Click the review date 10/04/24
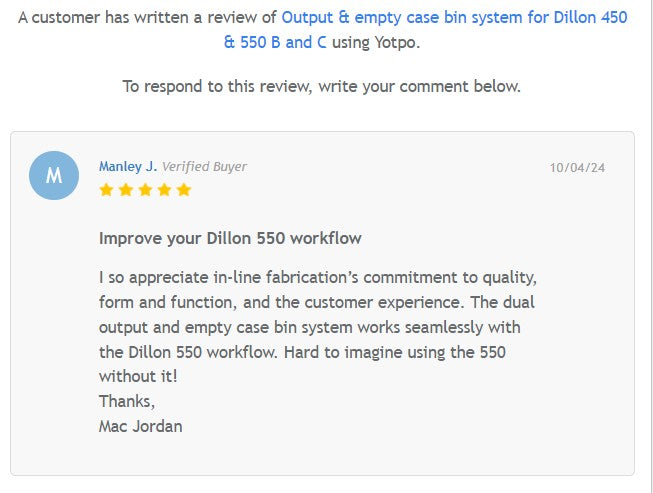 [577, 168]
